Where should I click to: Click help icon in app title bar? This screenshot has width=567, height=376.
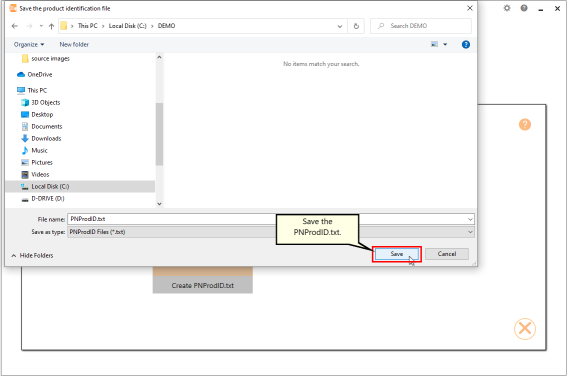(x=524, y=8)
